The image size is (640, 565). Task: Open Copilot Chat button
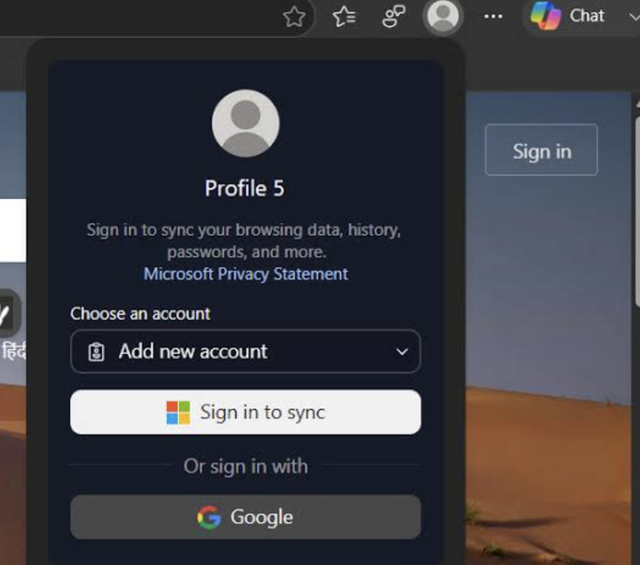pyautogui.click(x=567, y=16)
